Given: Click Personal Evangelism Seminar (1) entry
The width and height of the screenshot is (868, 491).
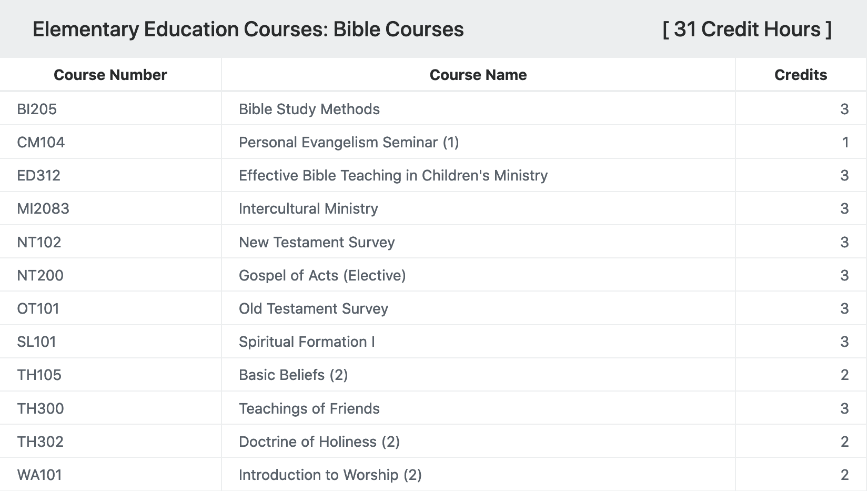Looking at the screenshot, I should click(x=349, y=142).
